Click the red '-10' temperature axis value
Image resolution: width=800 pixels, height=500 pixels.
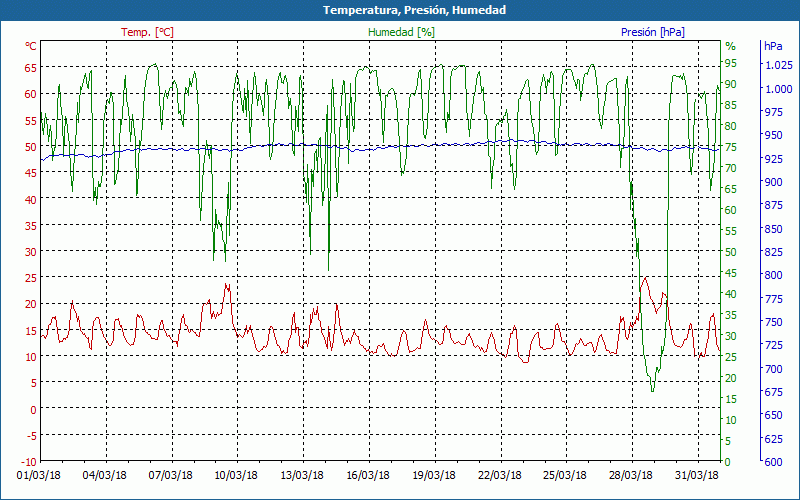tap(29, 462)
